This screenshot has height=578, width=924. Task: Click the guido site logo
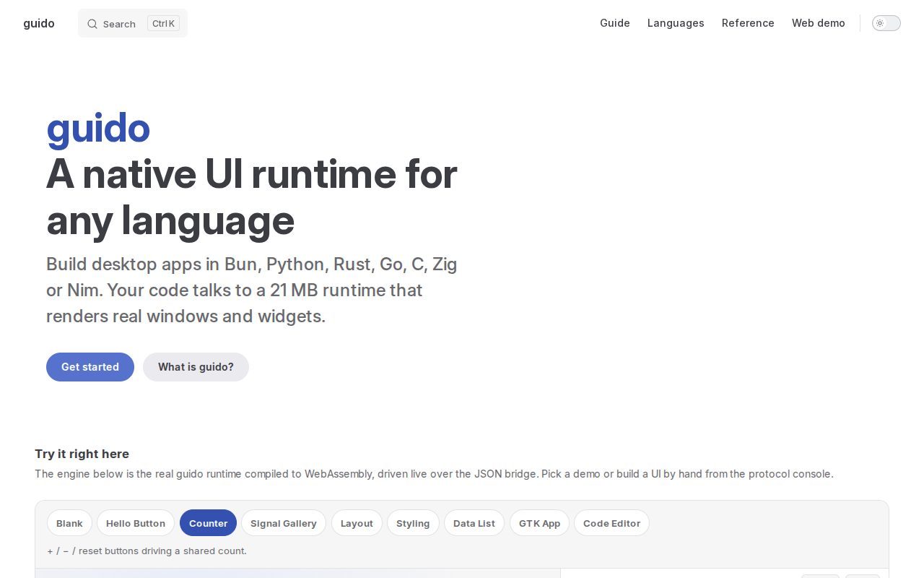[39, 23]
